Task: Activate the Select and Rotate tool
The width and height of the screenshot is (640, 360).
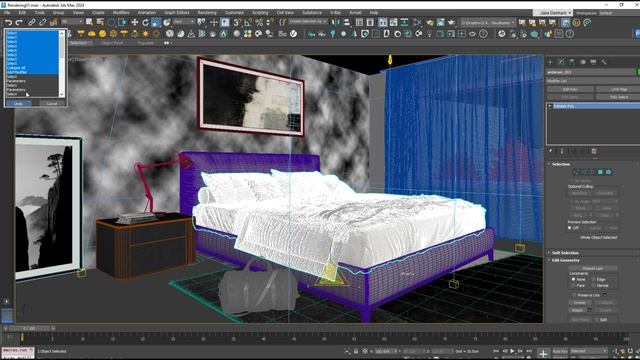Action: click(x=145, y=22)
